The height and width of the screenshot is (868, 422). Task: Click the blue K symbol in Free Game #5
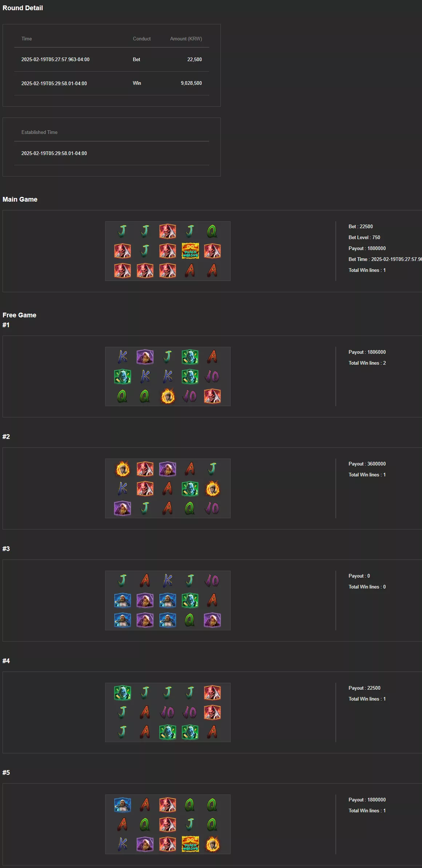point(123,844)
